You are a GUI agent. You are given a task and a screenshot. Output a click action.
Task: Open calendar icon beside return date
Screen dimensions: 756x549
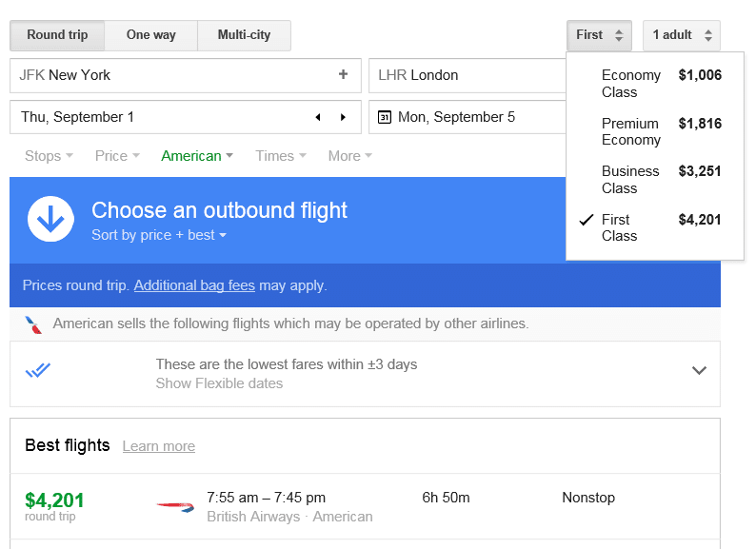pos(385,117)
